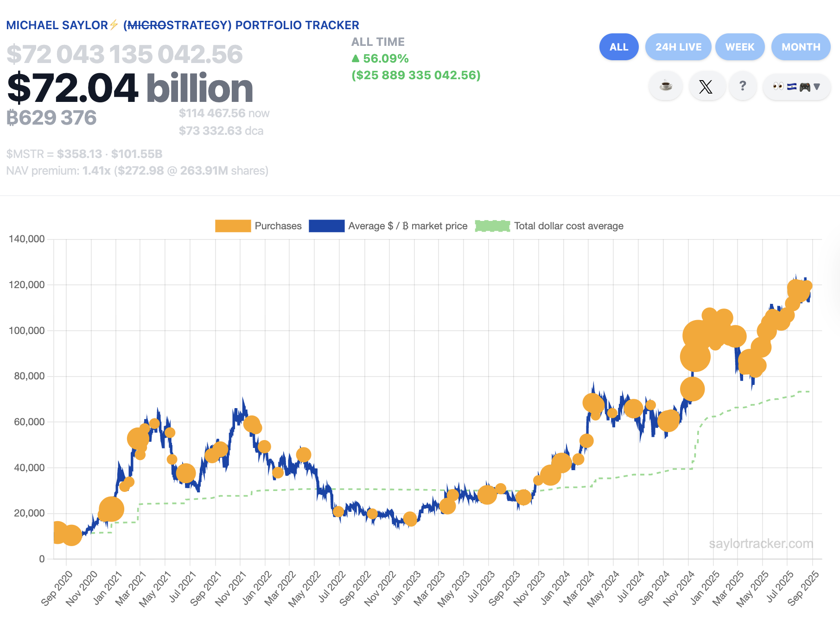Click the game controller icon

(805, 86)
